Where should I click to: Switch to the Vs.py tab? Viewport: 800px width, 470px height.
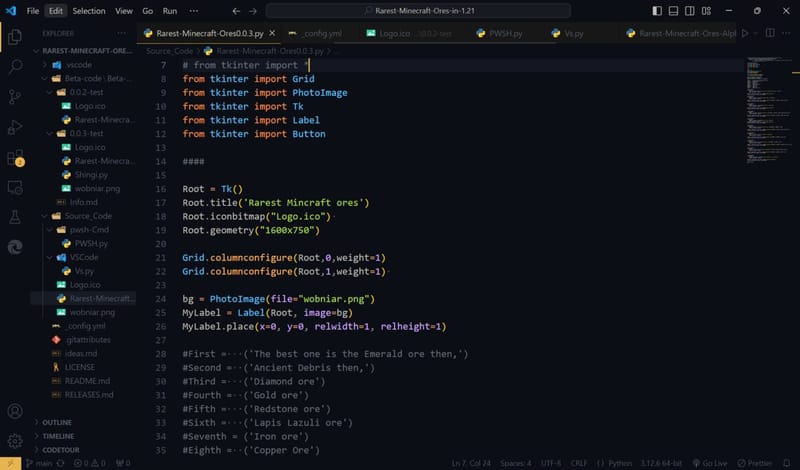(567, 33)
